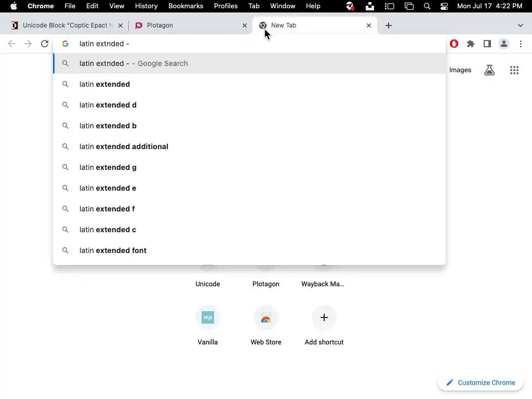
Task: Open the Chrome application menu
Action: tap(41, 6)
